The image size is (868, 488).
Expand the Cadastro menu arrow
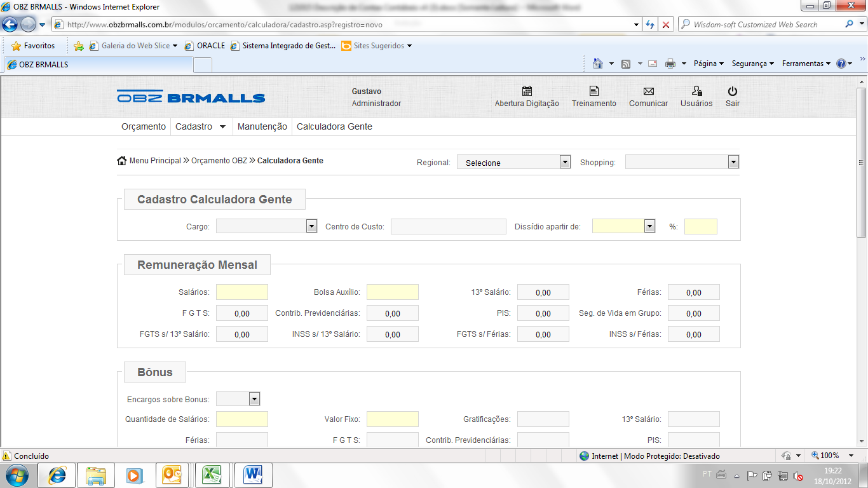point(222,126)
